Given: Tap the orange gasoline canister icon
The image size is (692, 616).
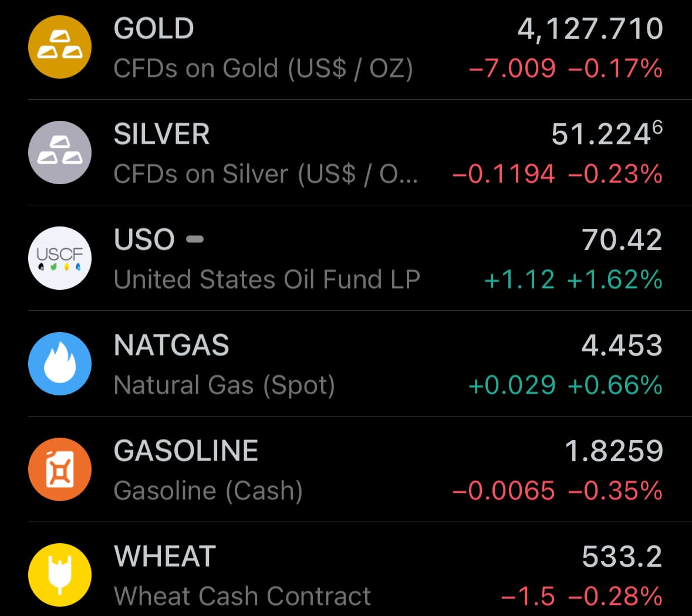Looking at the screenshot, I should (x=60, y=469).
